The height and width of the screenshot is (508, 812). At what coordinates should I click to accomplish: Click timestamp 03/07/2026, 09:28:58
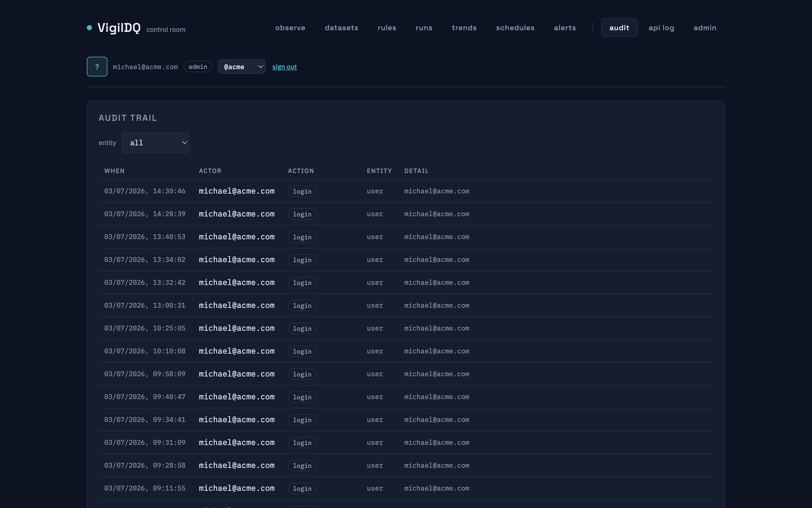point(145,465)
